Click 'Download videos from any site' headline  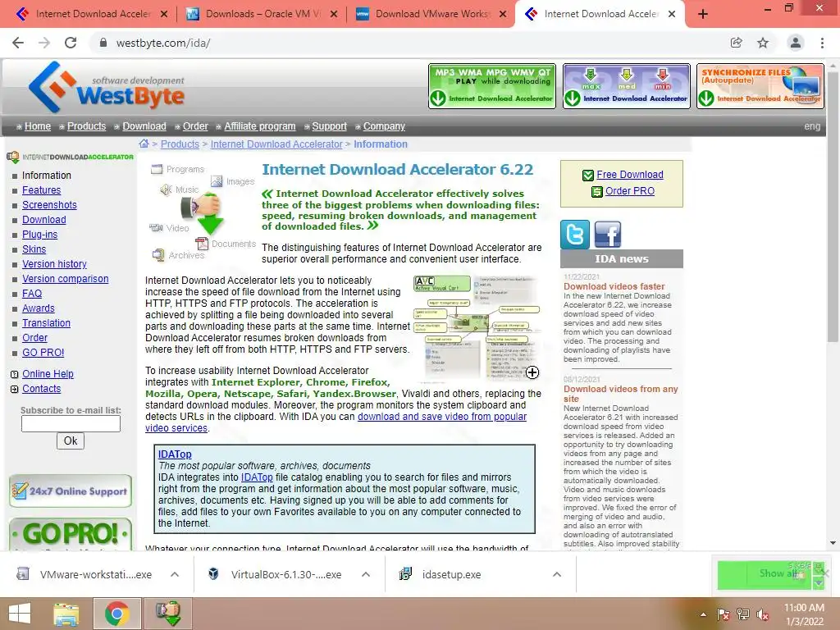coord(620,394)
